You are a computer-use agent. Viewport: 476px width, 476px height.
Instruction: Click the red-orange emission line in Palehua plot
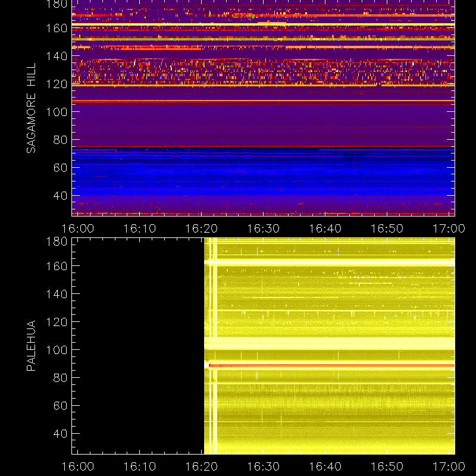(x=331, y=366)
